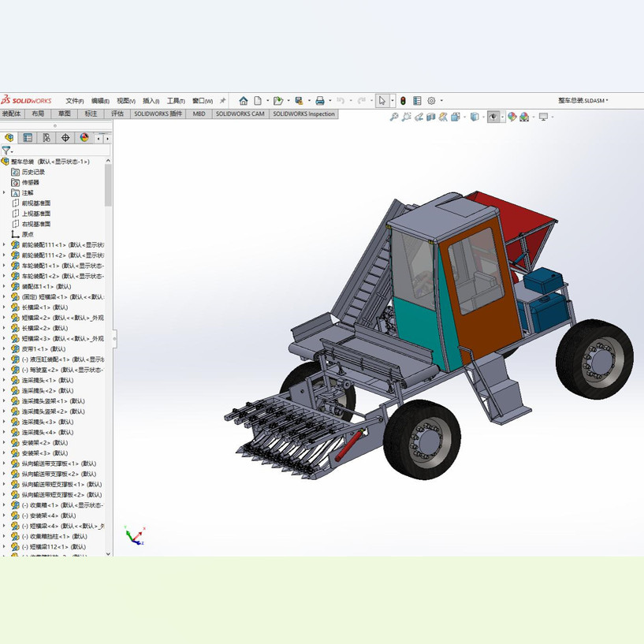The height and width of the screenshot is (644, 644).
Task: Toggle the View Settings display tool
Action: [x=543, y=117]
